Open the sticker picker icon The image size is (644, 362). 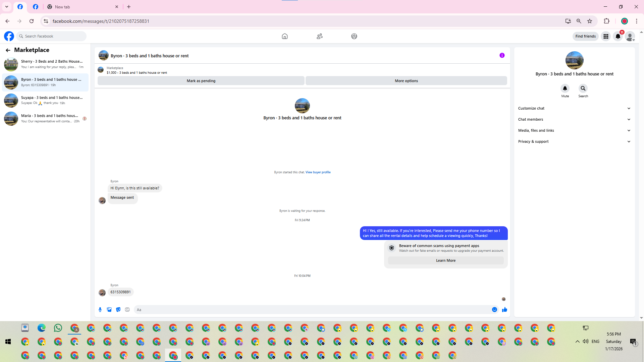(x=118, y=310)
